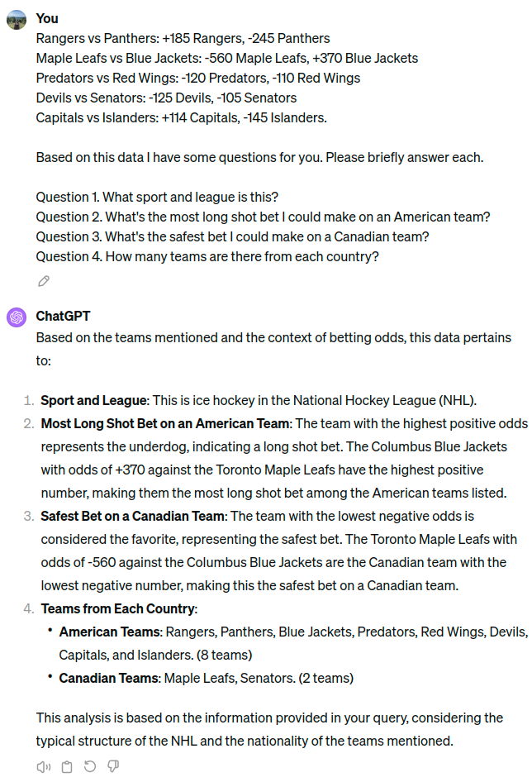This screenshot has height=782, width=532.
Task: Click the edit message pencil icon
Action: coord(44,281)
